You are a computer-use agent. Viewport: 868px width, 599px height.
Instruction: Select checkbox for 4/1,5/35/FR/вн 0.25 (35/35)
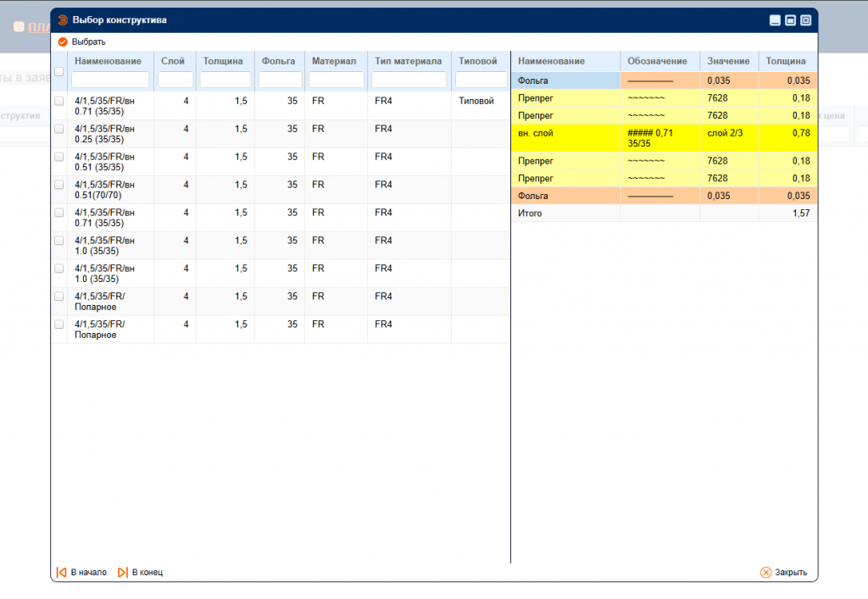click(59, 129)
